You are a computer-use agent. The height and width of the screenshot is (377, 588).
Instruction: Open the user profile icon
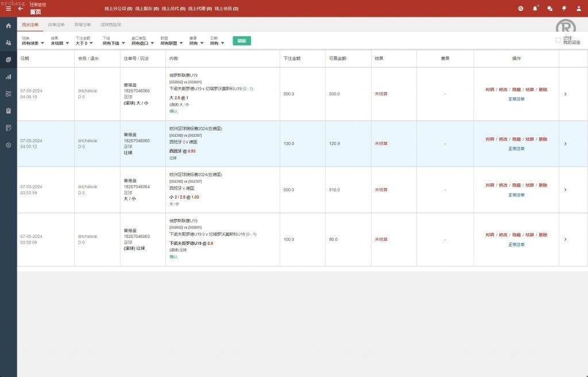578,9
